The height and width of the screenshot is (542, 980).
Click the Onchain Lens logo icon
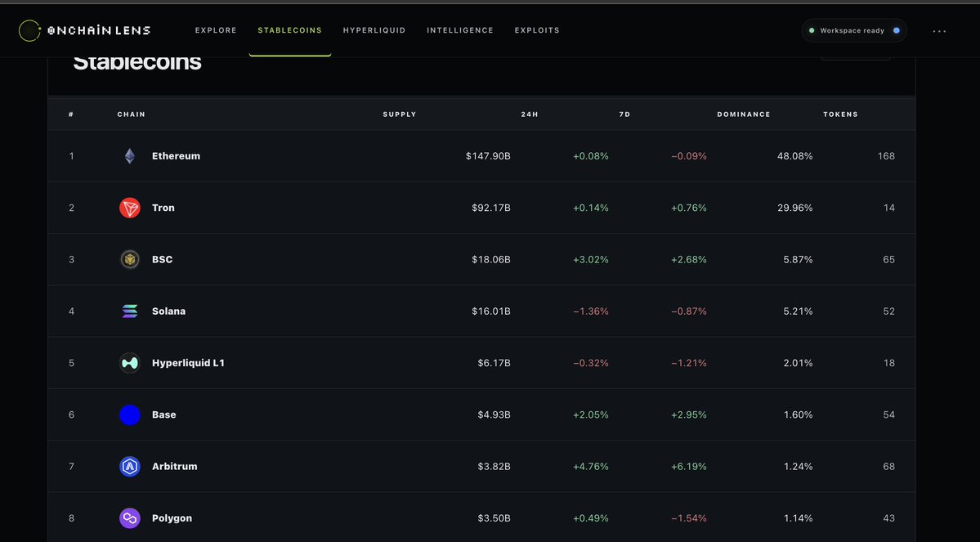29,30
